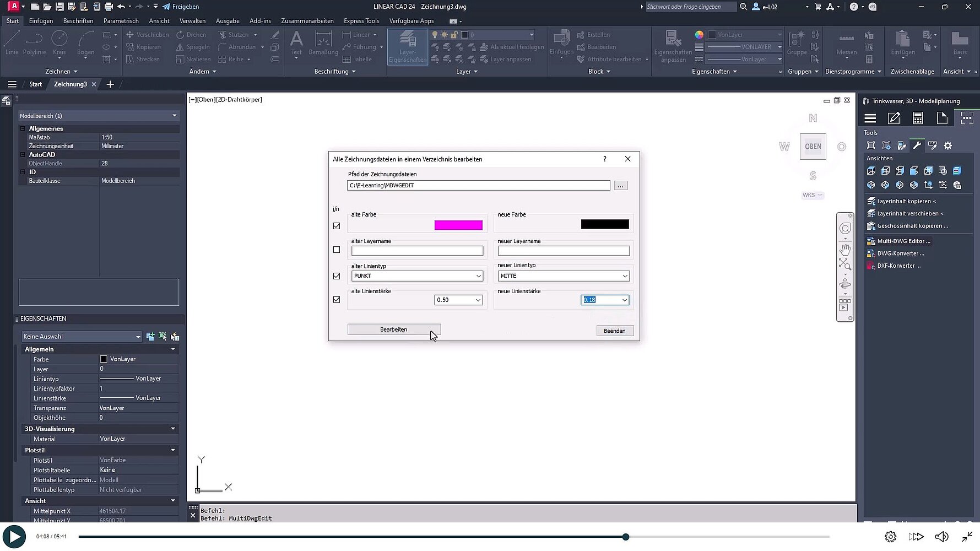Click the Beenden button
Image resolution: width=980 pixels, height=551 pixels.
[614, 331]
